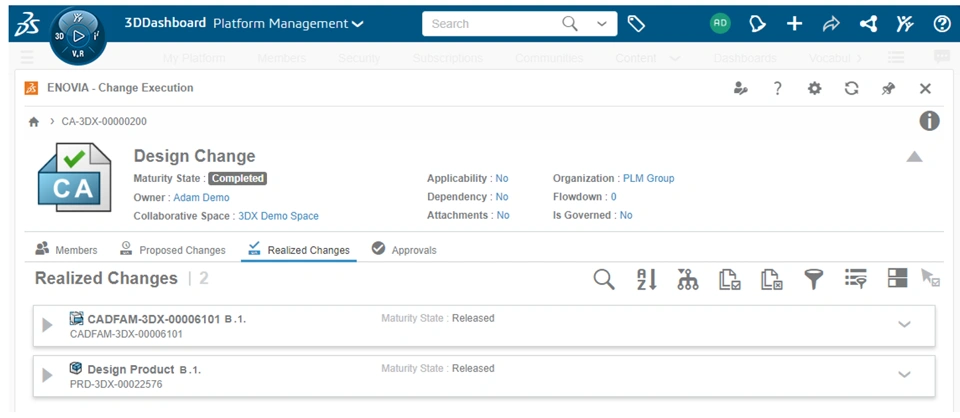Click the Adam Demo owner link
The width and height of the screenshot is (960, 418).
(201, 197)
